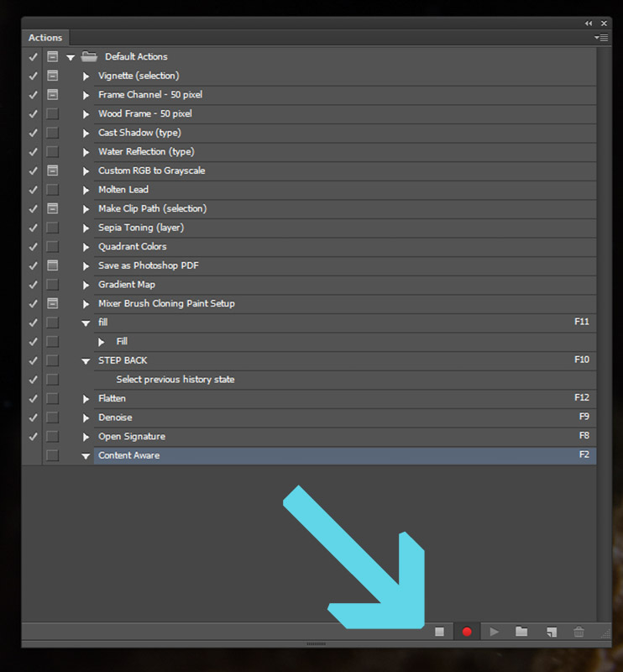Enable the Content Aware action checkmark

(33, 455)
